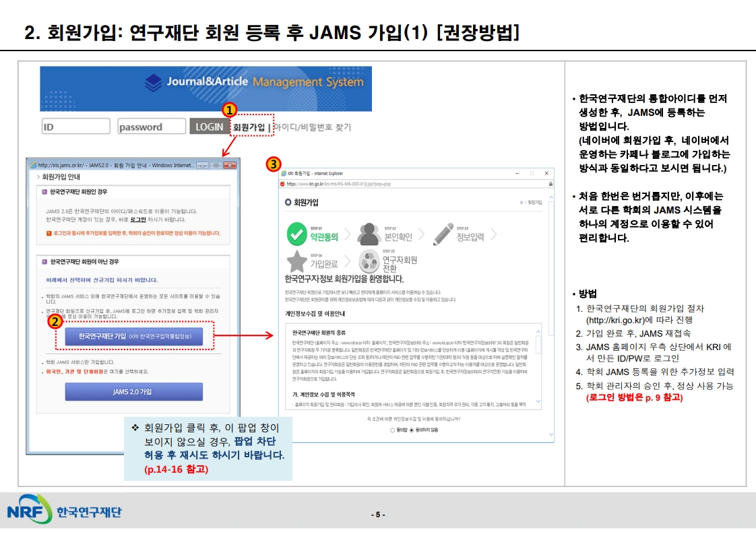Click the KRI window address bar URL
756x534 pixels.
(339, 184)
